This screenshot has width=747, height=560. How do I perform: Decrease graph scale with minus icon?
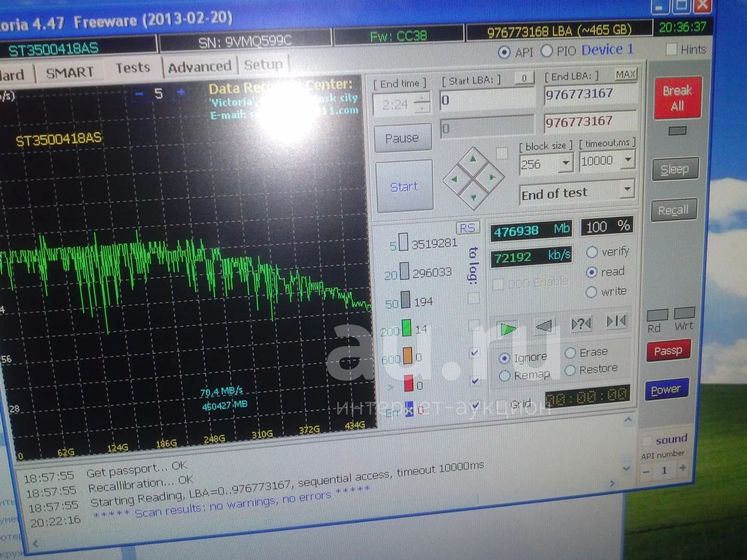(139, 93)
